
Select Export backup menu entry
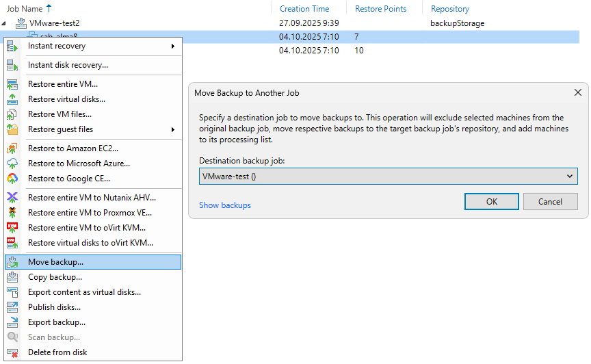93,322
